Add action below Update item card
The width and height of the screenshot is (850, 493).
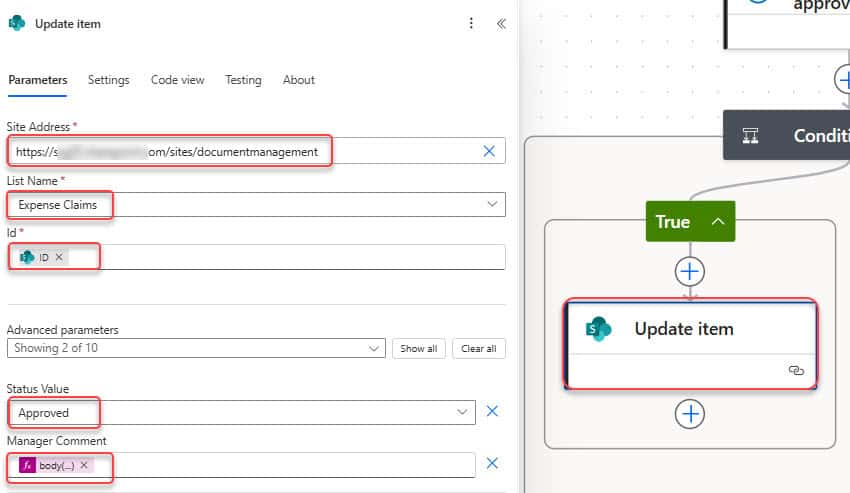(690, 414)
